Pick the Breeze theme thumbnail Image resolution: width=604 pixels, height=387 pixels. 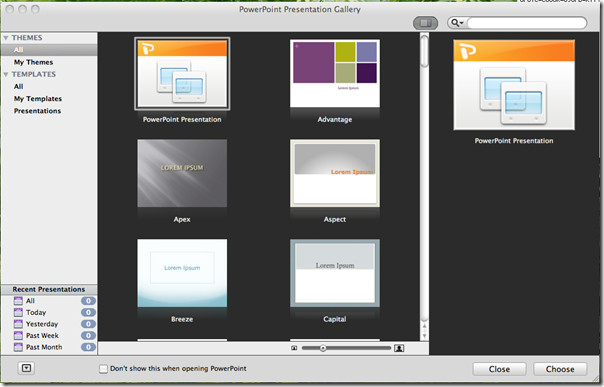(x=182, y=273)
